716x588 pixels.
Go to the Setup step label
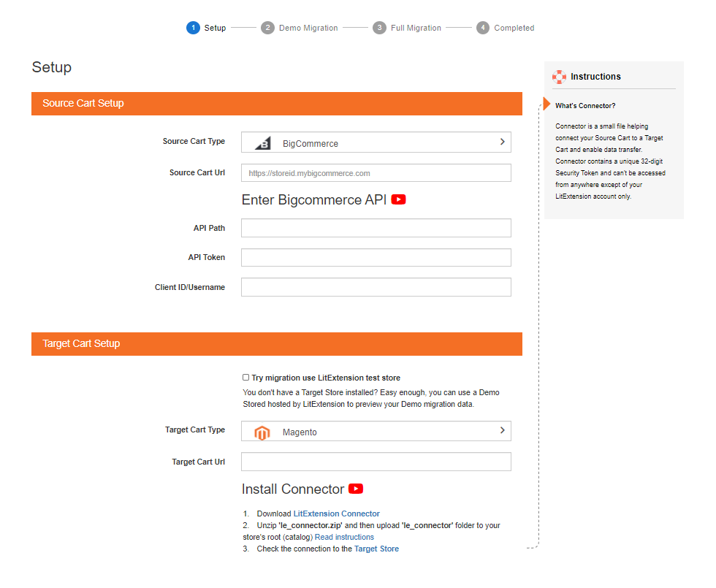(x=215, y=28)
